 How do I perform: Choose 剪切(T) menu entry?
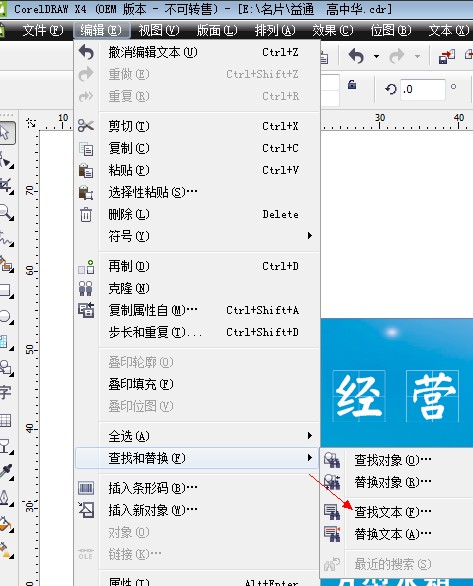point(198,126)
